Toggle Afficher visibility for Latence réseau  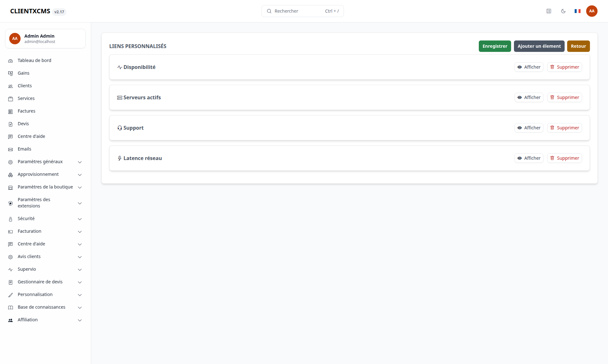(x=529, y=158)
